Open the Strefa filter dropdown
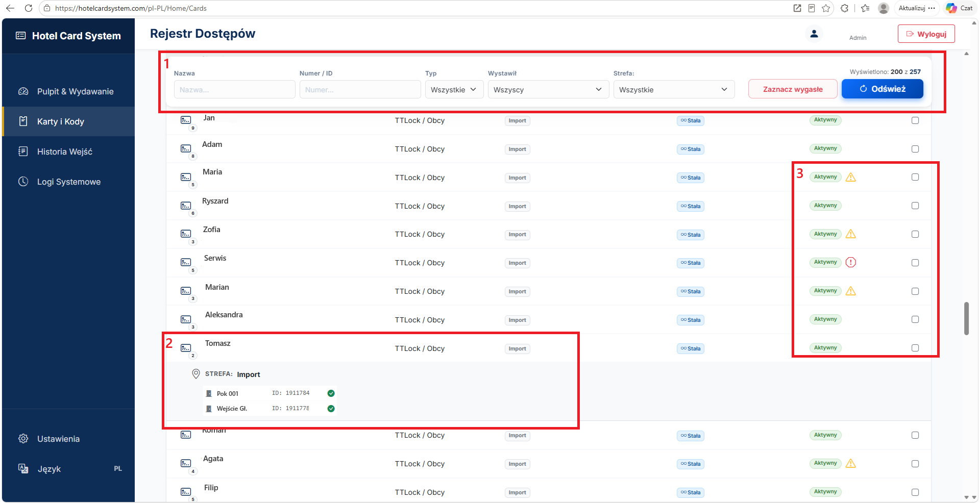Image resolution: width=980 pixels, height=503 pixels. pos(674,89)
